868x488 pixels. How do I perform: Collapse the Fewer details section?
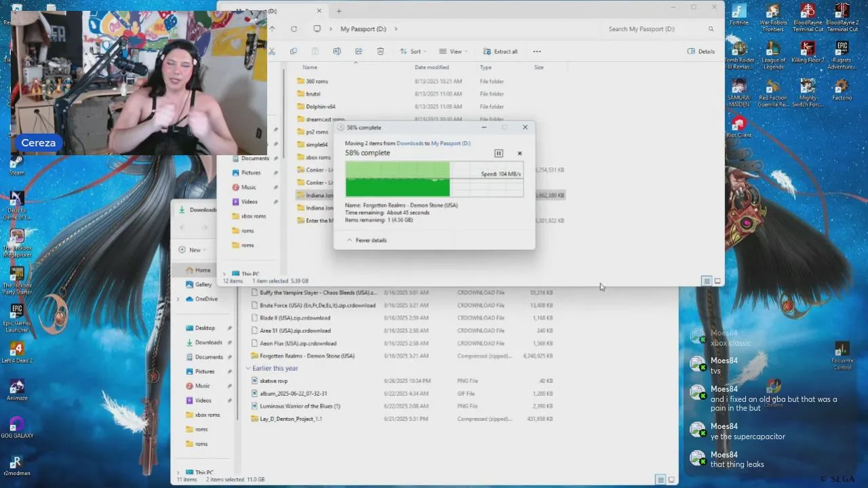(367, 240)
